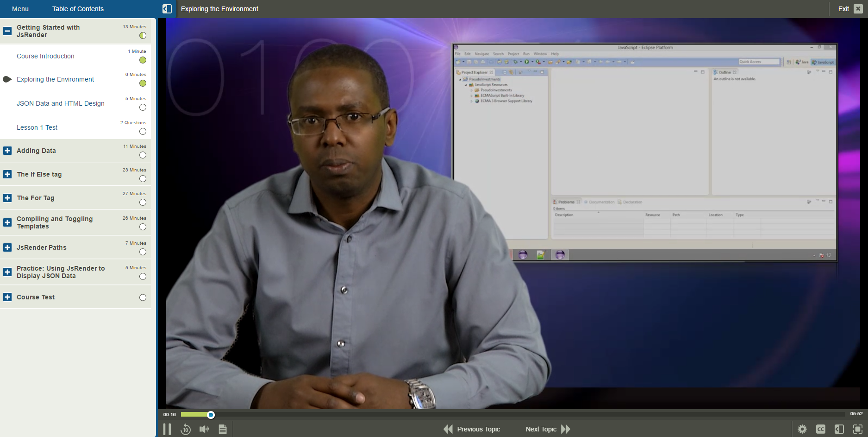The height and width of the screenshot is (437, 868).
Task: Click JSON Data and HTML Design status circle
Action: point(143,108)
